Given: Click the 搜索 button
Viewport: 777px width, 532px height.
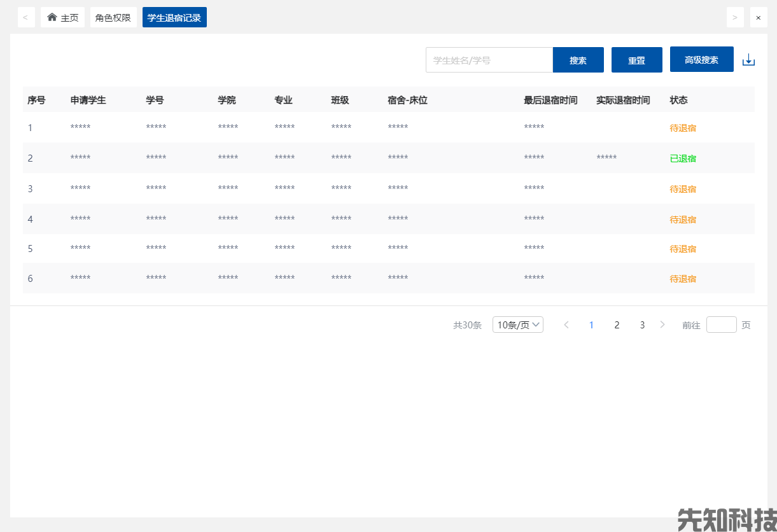Looking at the screenshot, I should 578,60.
